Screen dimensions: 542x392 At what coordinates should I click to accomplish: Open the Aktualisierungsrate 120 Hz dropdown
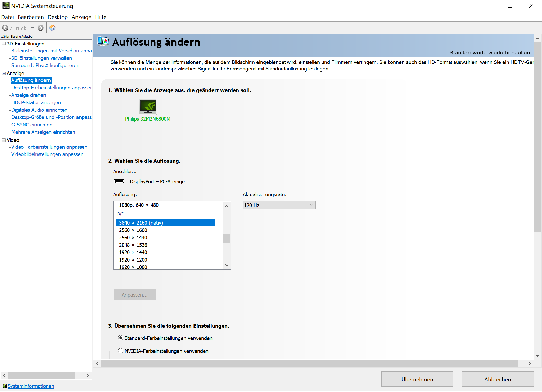pos(279,205)
